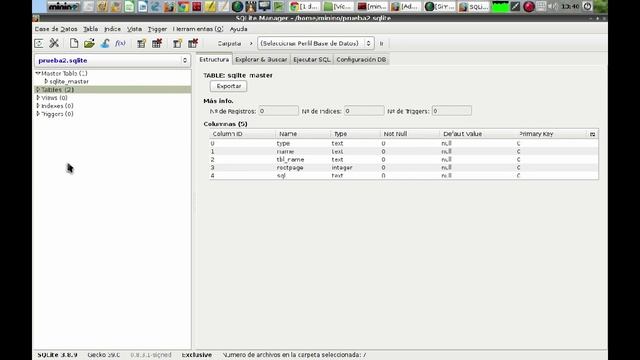Click the Nº de Indices field
Image resolution: width=640 pixels, height=360 pixels.
[364, 111]
